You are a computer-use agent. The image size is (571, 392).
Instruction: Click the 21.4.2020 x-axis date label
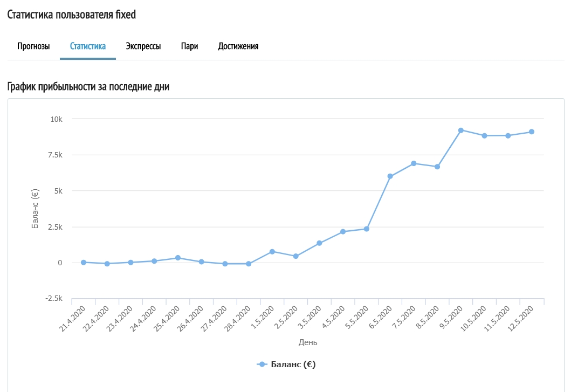click(72, 319)
